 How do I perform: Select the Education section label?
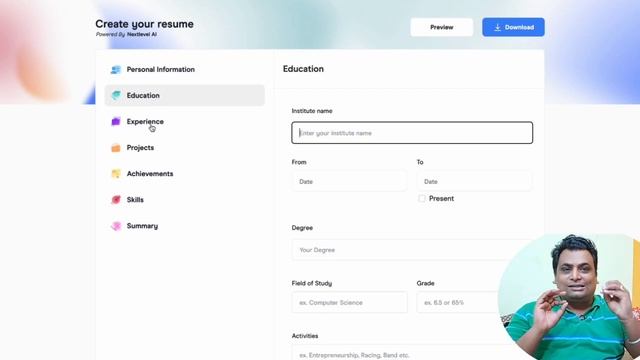(x=143, y=96)
